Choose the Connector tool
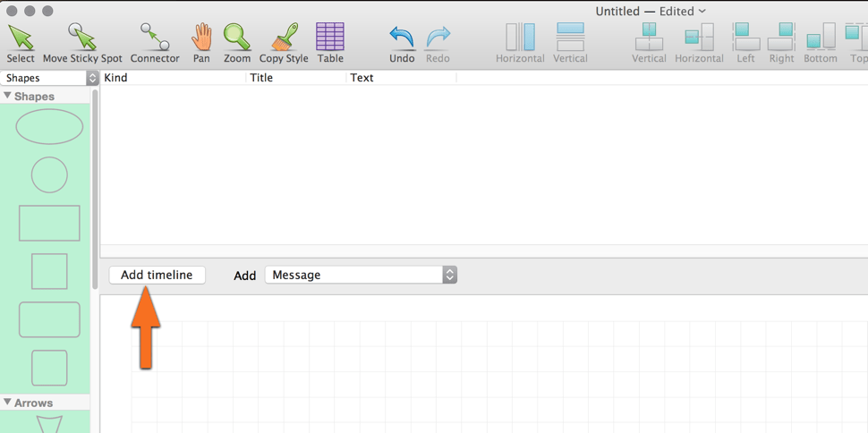This screenshot has width=868, height=433. pyautogui.click(x=155, y=43)
